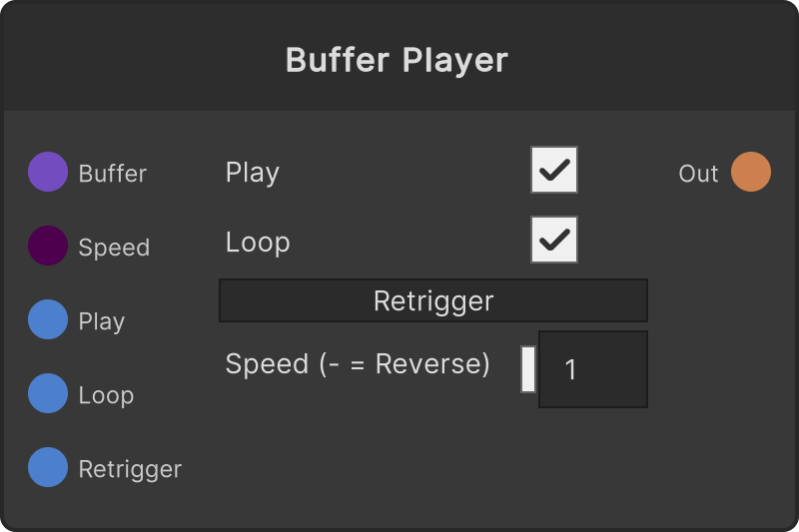Click the Play label beside its checkbox
The width and height of the screenshot is (799, 532).
(x=253, y=173)
